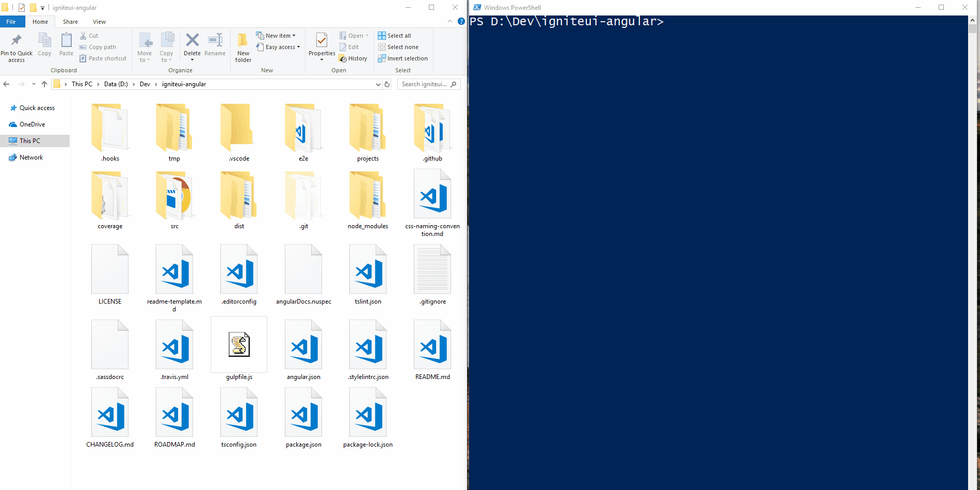The image size is (980, 490).
Task: Click Select none in ribbon
Action: [x=398, y=47]
